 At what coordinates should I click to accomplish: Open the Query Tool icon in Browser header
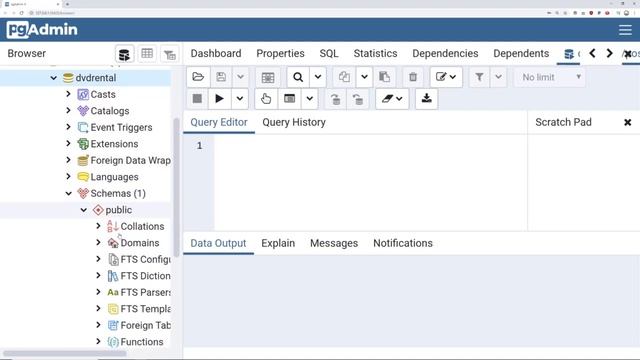pos(124,54)
